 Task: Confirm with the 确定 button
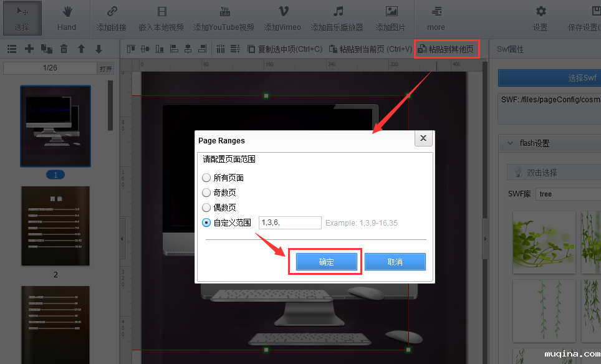pyautogui.click(x=326, y=262)
